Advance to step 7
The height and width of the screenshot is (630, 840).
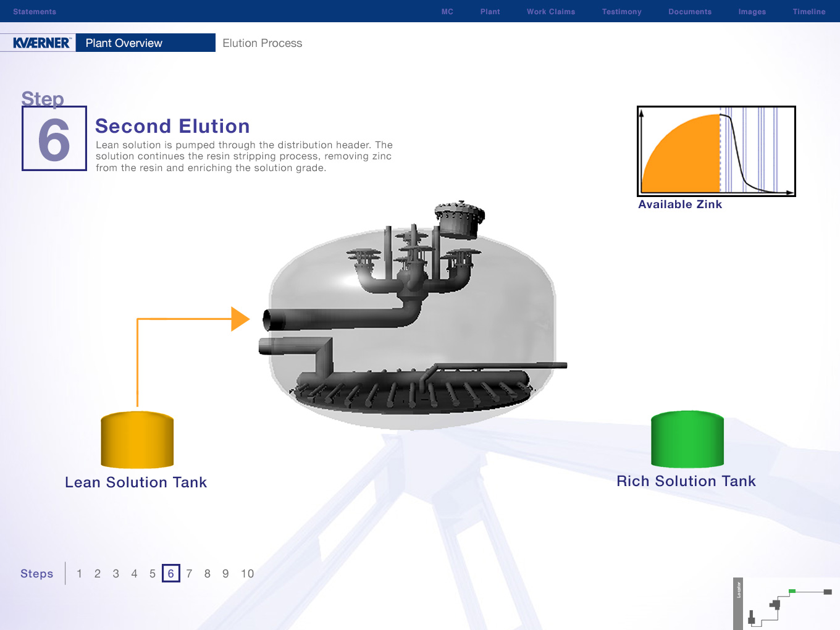189,574
